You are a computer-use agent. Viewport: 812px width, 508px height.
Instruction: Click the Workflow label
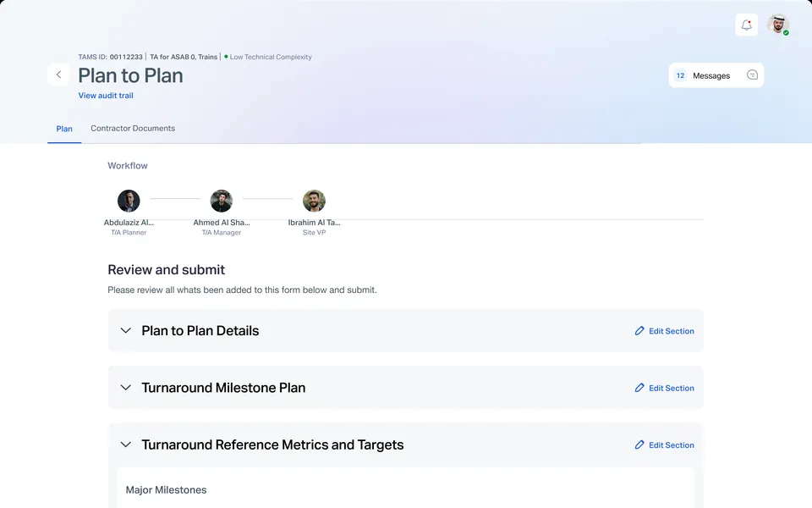[128, 166]
